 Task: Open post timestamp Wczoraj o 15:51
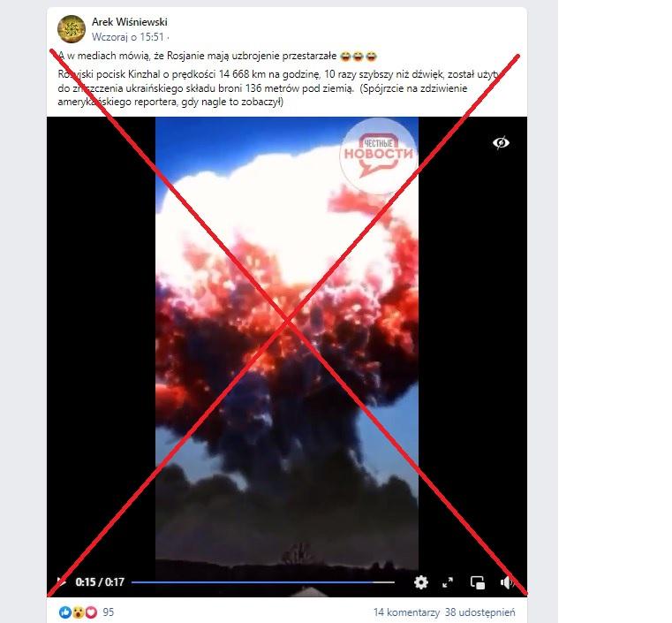pos(128,37)
